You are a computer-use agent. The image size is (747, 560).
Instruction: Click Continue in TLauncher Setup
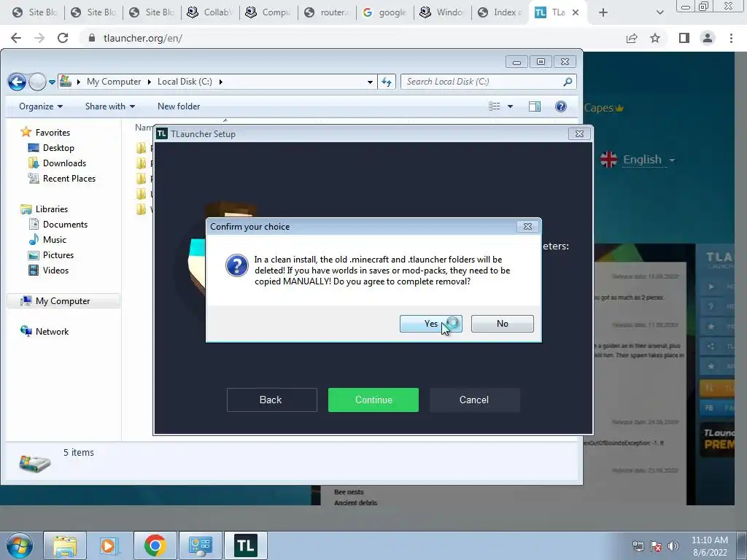(x=373, y=400)
